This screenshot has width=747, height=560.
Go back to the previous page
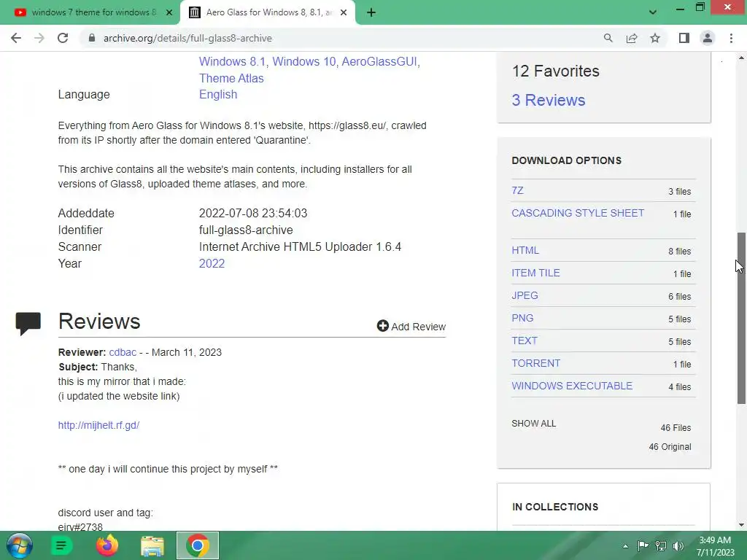(x=16, y=38)
